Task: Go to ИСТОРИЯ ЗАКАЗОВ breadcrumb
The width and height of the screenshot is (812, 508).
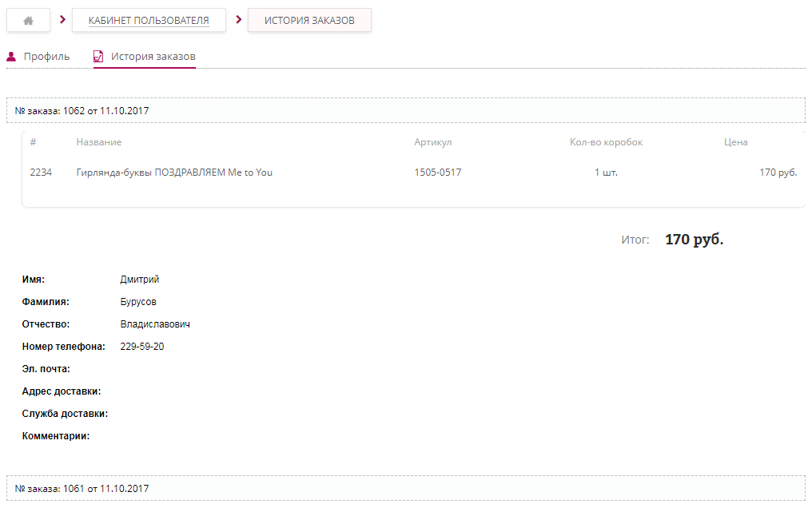Action: tap(309, 21)
